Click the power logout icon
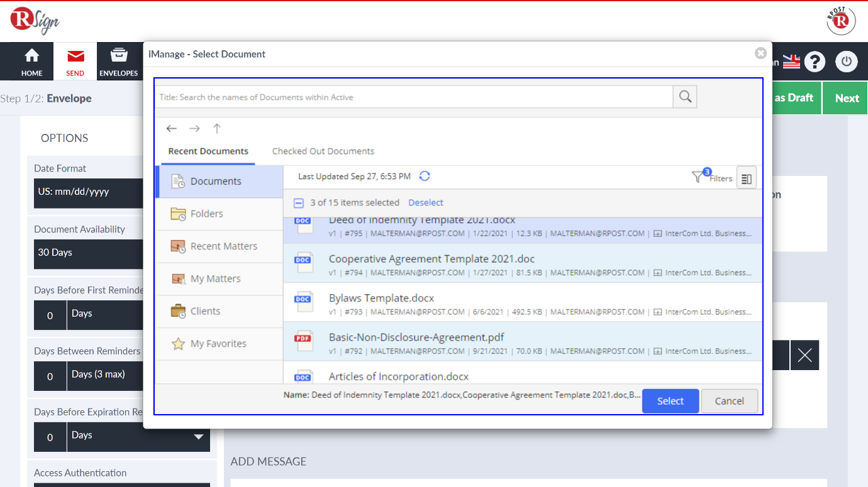868x487 pixels. point(846,62)
